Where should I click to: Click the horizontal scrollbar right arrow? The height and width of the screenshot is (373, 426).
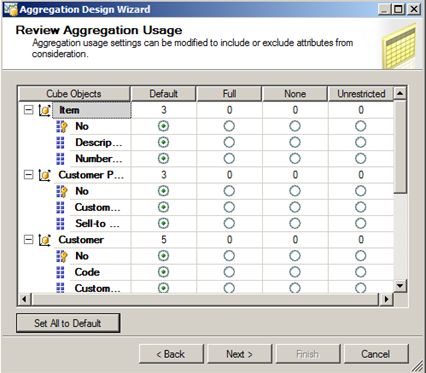(x=386, y=299)
